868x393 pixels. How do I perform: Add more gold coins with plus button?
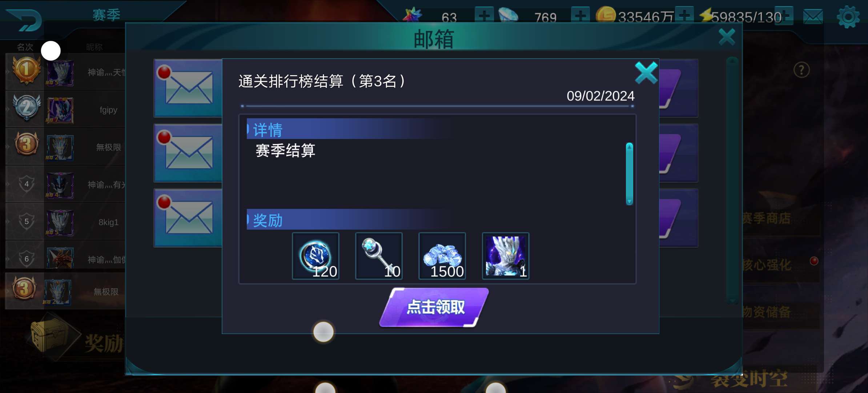tap(684, 15)
